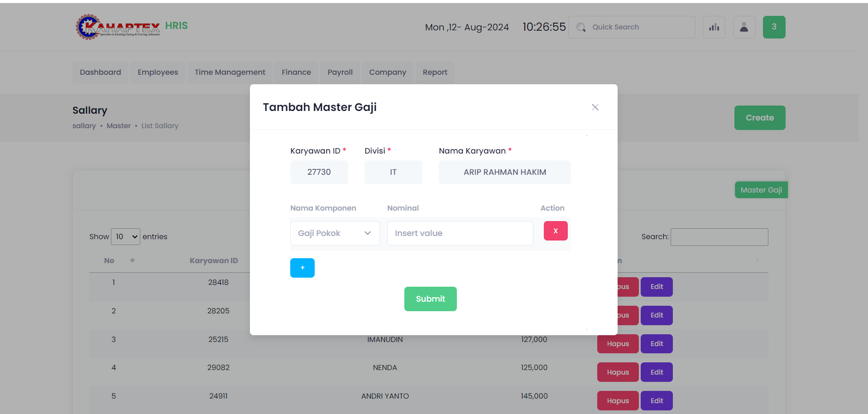
Task: Click the Master breadcrumb link
Action: click(119, 126)
